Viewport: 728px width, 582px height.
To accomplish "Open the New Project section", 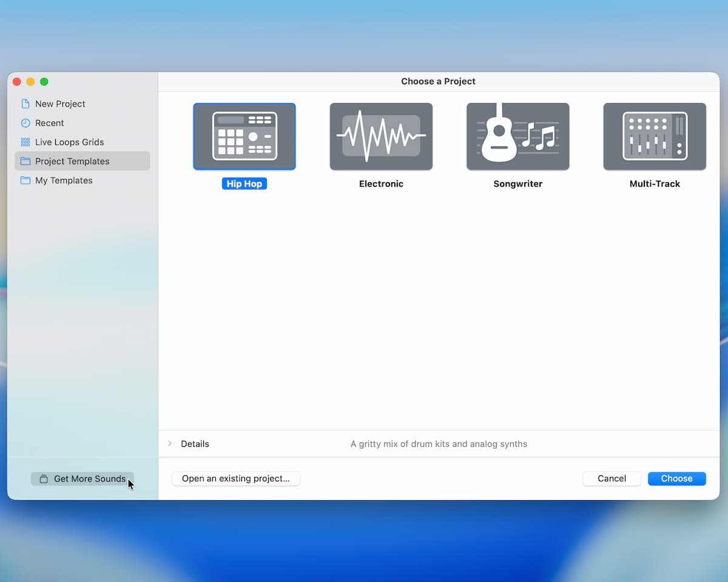I will click(x=83, y=104).
